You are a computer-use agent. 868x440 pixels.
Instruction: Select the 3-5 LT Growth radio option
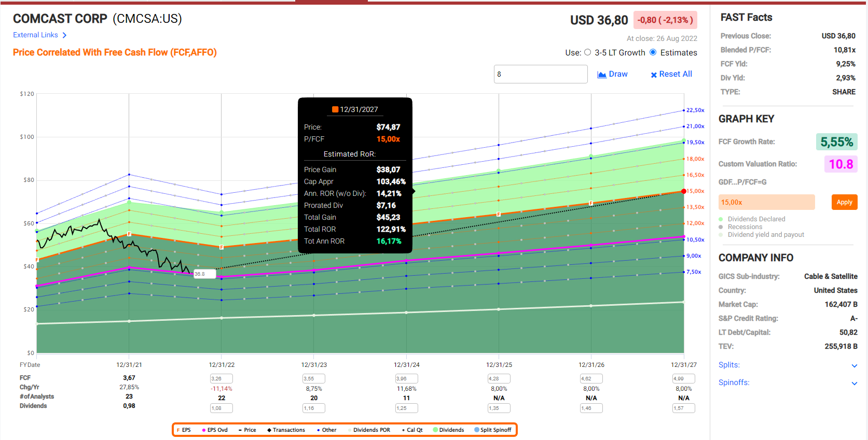(x=588, y=52)
